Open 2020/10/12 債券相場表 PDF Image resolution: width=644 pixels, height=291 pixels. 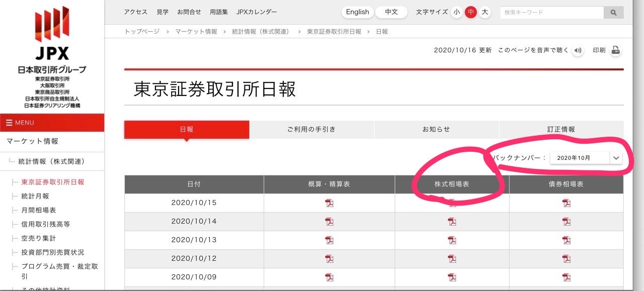(x=567, y=259)
